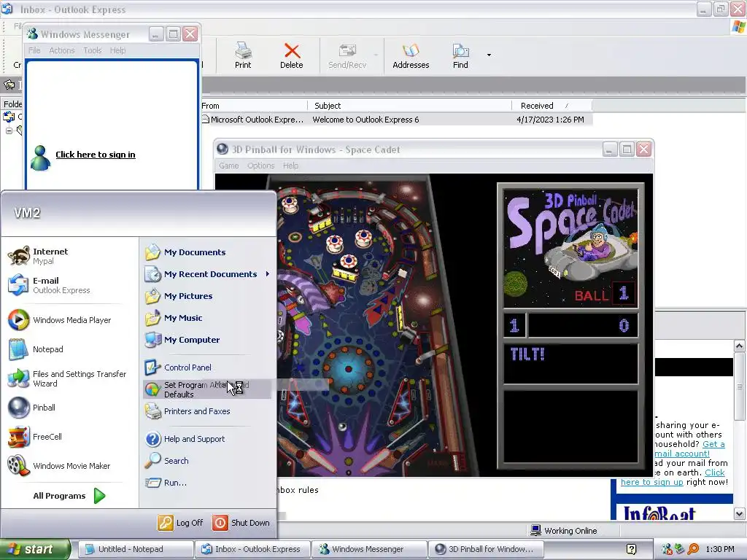
Task: Click Send/Recv in Outlook Express toolbar
Action: coord(347,55)
